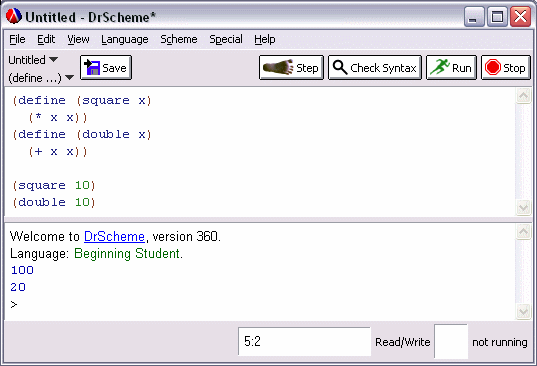Click the green 'Beginning Student' language text

(128, 254)
